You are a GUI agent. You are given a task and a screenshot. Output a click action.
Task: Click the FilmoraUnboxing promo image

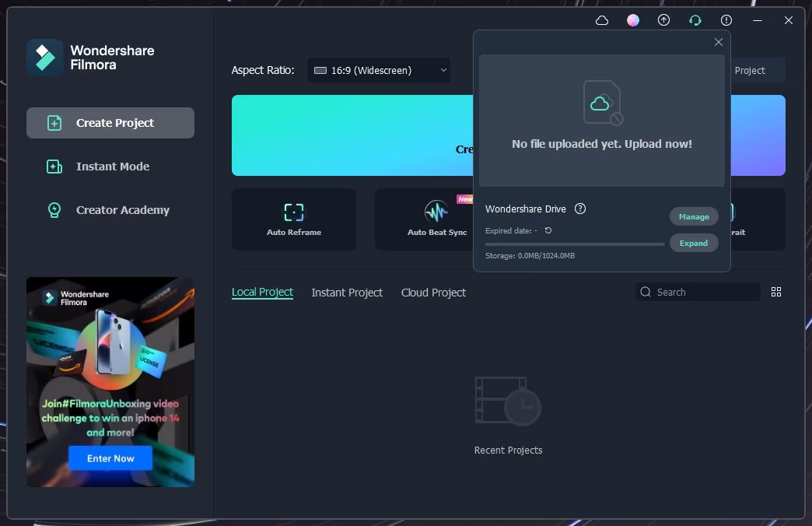pyautogui.click(x=110, y=382)
